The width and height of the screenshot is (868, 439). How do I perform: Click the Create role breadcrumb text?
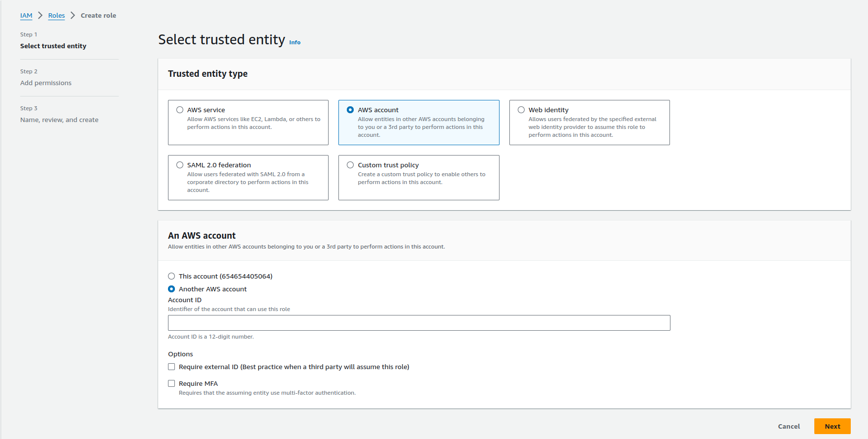(99, 15)
